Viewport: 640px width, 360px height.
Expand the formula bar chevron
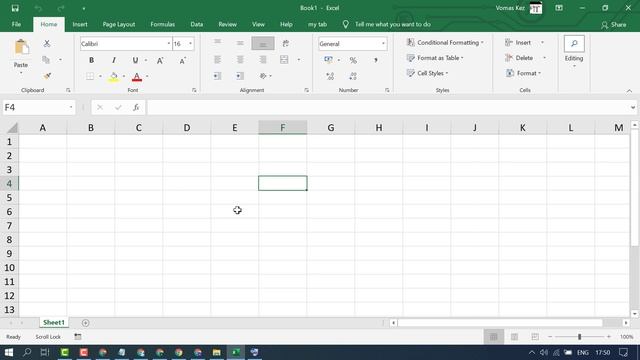pyautogui.click(x=633, y=108)
